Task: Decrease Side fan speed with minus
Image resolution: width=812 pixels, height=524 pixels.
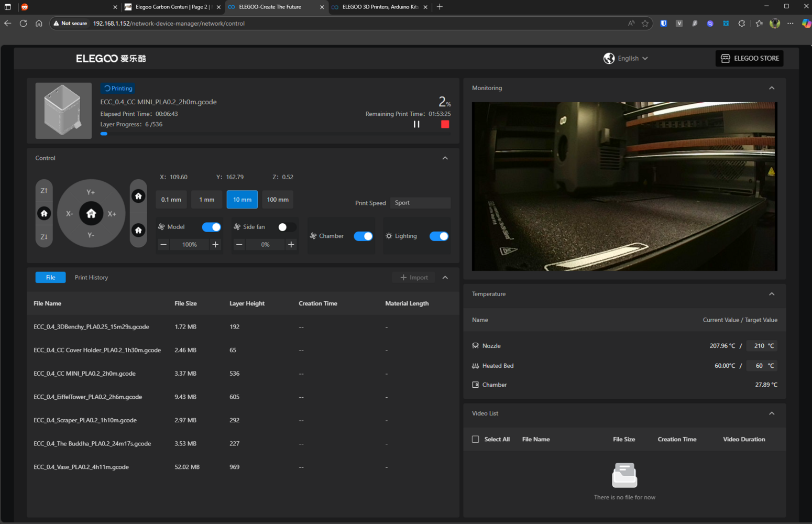Action: pos(239,245)
